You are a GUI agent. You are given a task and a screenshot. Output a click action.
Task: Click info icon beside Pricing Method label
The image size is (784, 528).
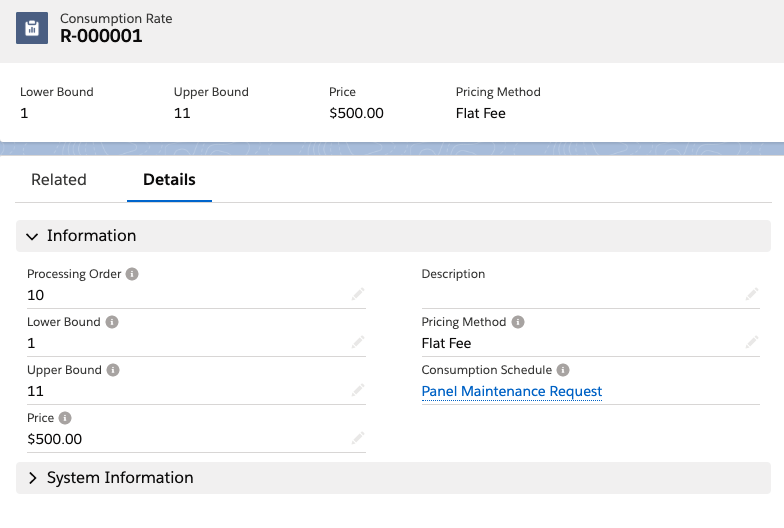click(x=518, y=322)
